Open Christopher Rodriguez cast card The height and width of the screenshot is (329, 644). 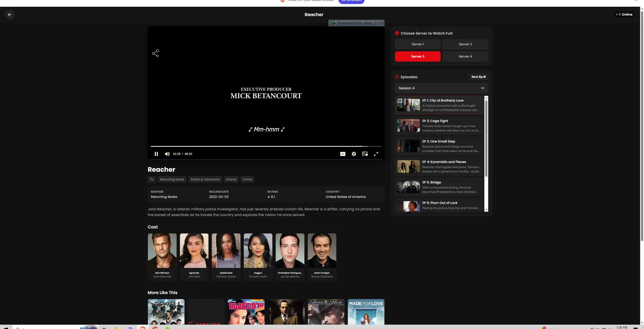pos(290,257)
